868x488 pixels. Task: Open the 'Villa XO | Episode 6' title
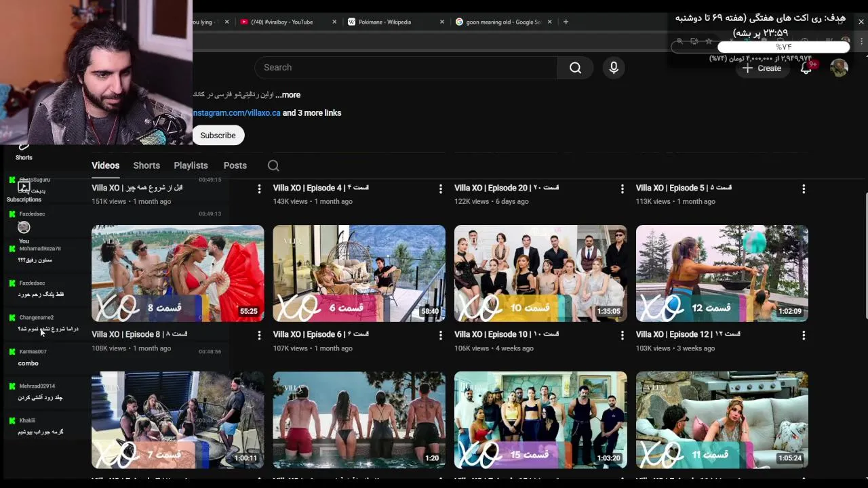pyautogui.click(x=321, y=334)
